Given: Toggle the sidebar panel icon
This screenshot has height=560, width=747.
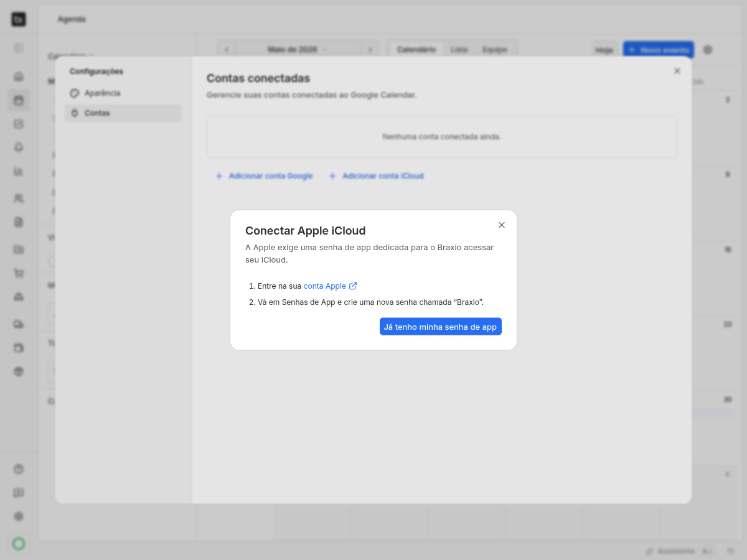Looking at the screenshot, I should pyautogui.click(x=19, y=48).
